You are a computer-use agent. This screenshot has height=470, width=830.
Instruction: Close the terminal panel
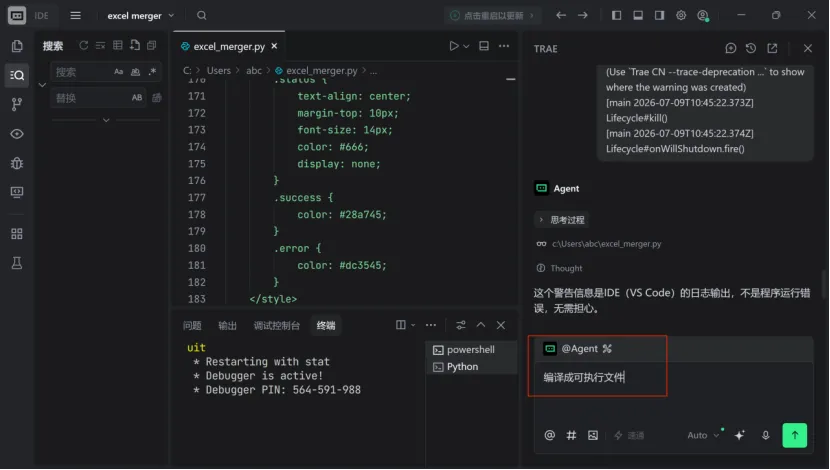pyautogui.click(x=501, y=325)
